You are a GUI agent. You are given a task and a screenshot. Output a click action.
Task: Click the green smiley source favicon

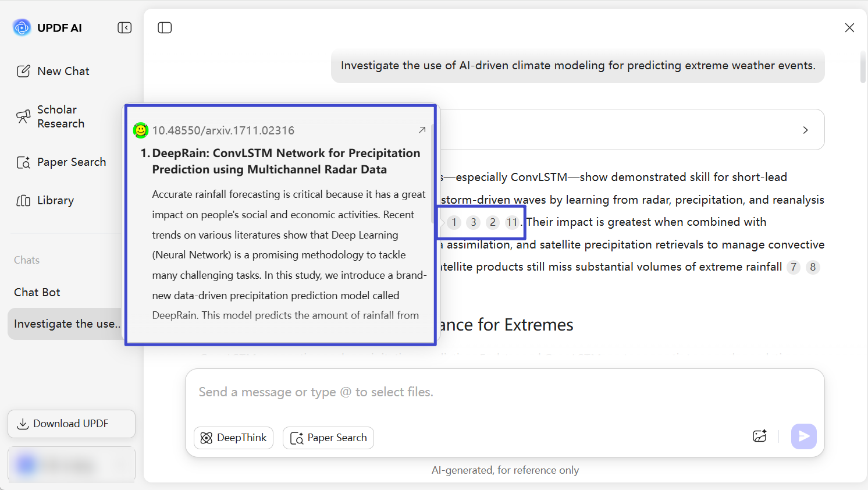click(141, 130)
